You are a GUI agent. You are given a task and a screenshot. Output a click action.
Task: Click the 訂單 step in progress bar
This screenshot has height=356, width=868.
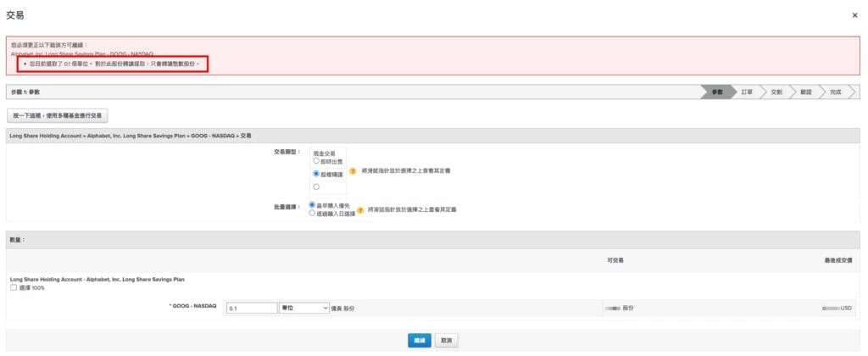tap(747, 92)
